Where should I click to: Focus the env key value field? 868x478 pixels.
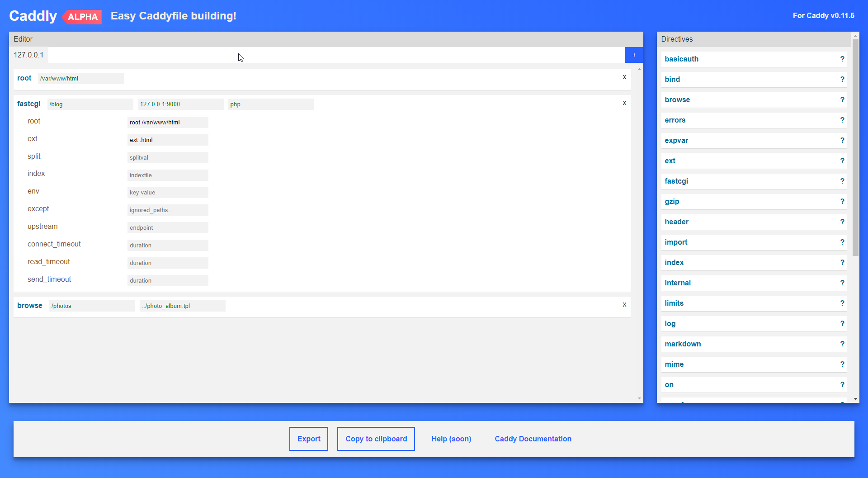[168, 192]
